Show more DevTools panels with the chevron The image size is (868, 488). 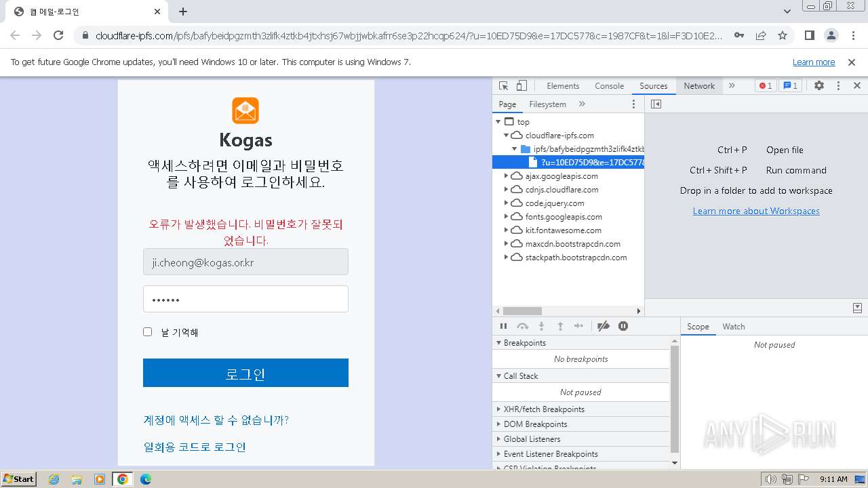(732, 86)
